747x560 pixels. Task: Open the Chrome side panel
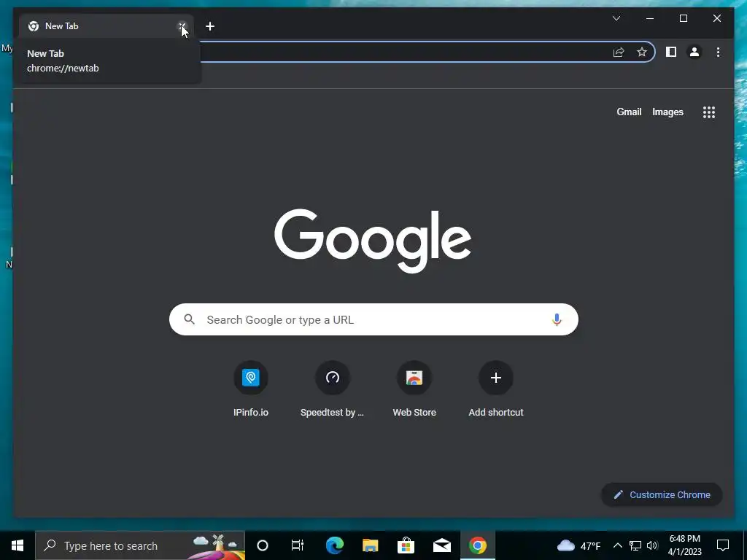tap(671, 52)
